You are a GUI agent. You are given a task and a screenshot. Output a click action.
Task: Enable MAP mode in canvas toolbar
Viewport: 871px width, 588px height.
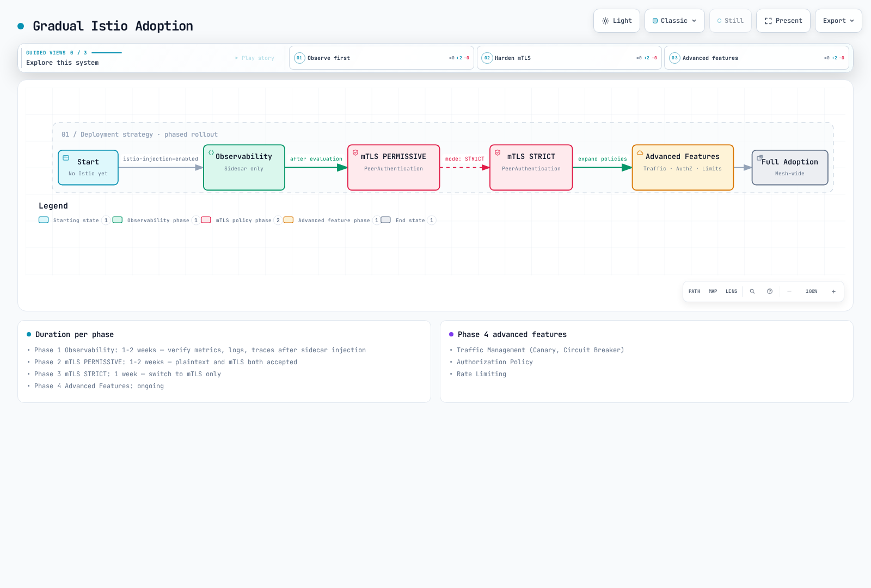(713, 291)
